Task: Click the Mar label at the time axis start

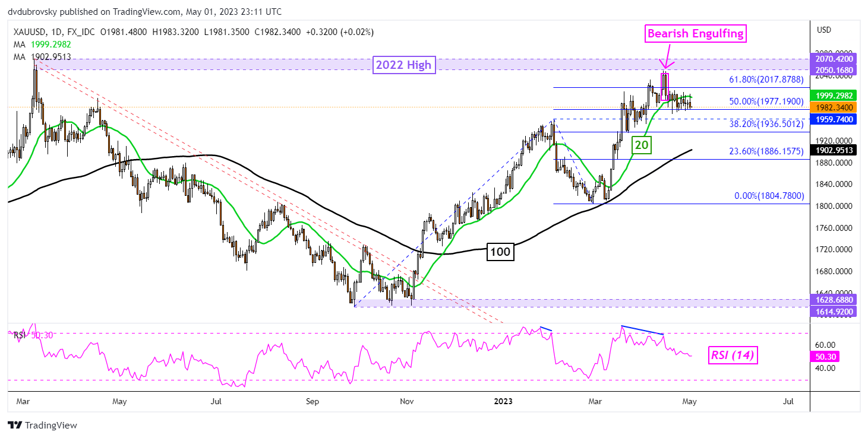Action: pyautogui.click(x=23, y=402)
